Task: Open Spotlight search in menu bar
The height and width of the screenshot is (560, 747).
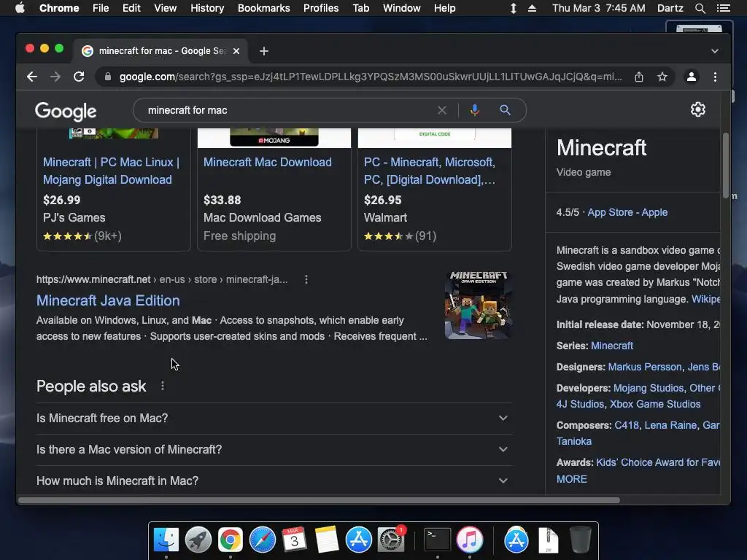Action: point(700,8)
